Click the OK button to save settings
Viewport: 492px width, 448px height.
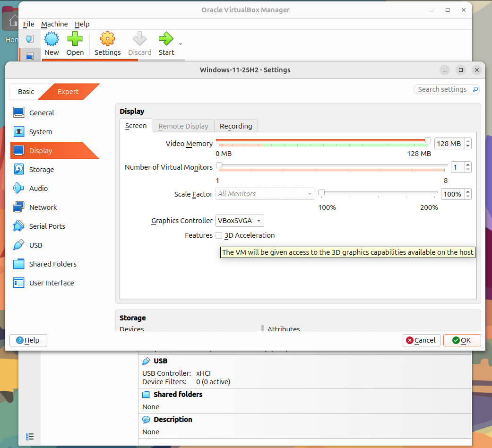[x=462, y=340]
